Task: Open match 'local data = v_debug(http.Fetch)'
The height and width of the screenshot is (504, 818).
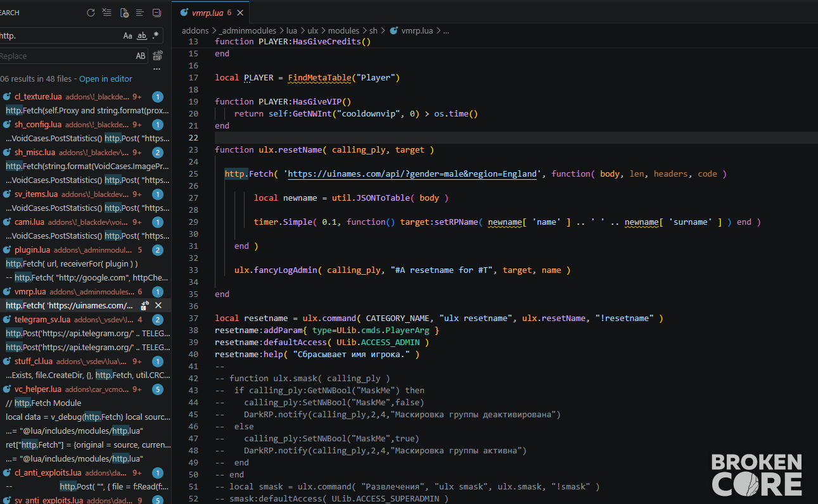Action: click(x=86, y=417)
